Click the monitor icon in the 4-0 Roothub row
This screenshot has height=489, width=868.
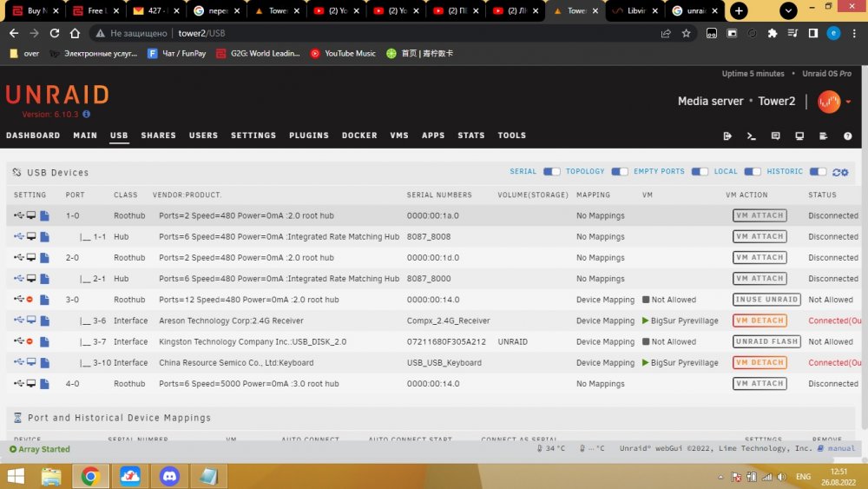click(31, 384)
